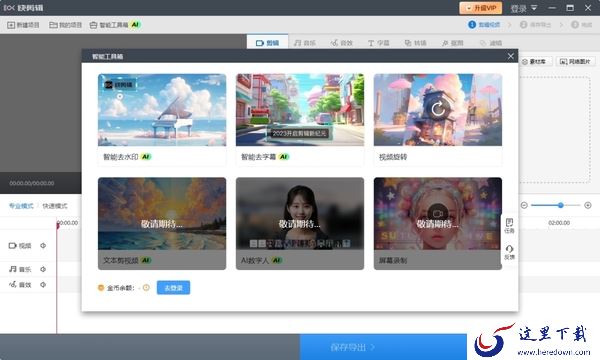Open the 反馈 feedback headset icon
600x360 pixels.
click(x=509, y=252)
